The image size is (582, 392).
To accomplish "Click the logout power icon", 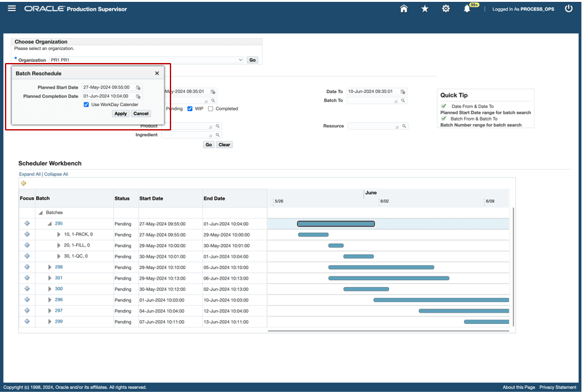I will point(569,9).
